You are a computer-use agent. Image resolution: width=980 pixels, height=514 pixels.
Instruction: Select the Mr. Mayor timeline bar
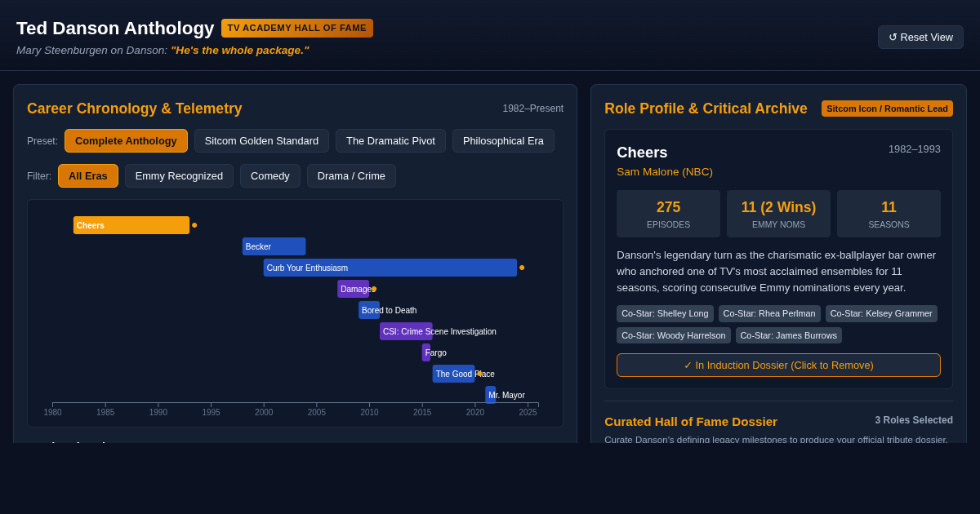491,395
